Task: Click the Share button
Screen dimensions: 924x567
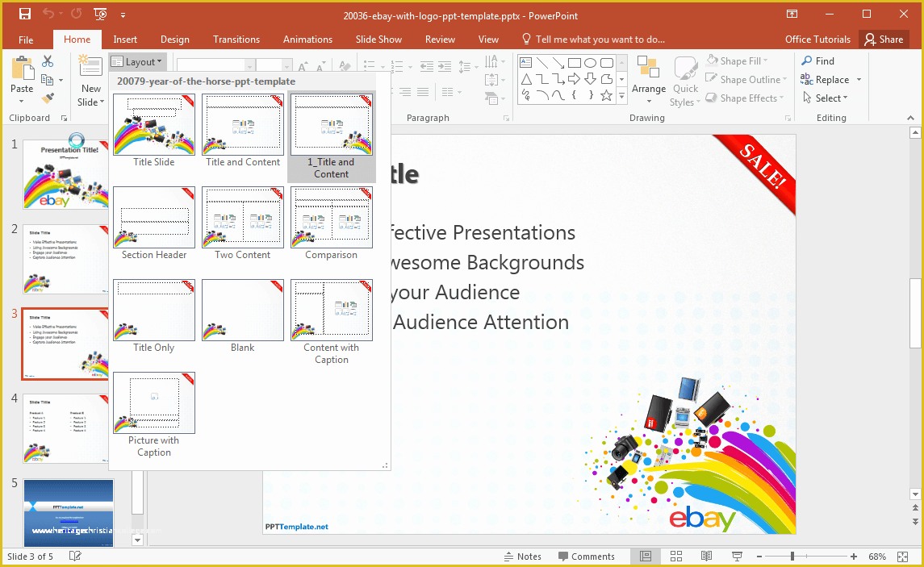Action: (x=884, y=40)
